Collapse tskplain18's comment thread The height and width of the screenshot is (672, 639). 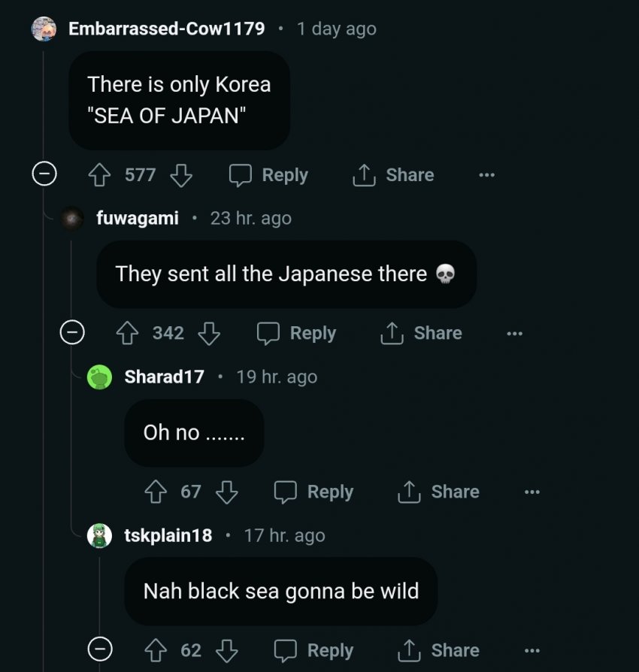click(100, 649)
